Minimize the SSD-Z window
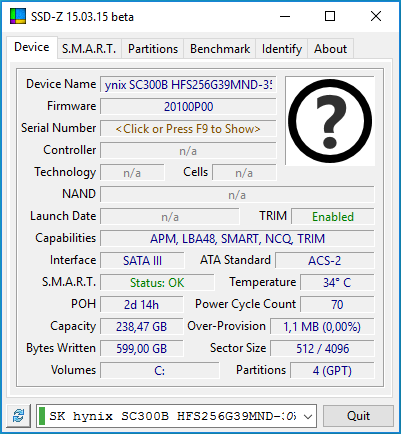The width and height of the screenshot is (401, 434). coord(285,16)
